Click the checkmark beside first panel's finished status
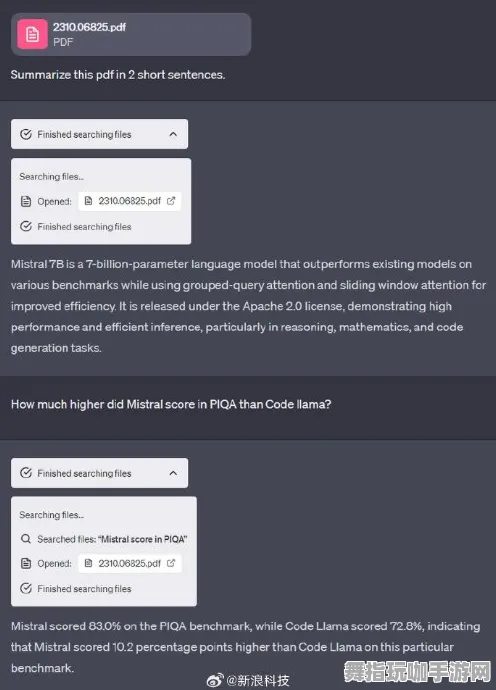The width and height of the screenshot is (496, 690). [26, 226]
